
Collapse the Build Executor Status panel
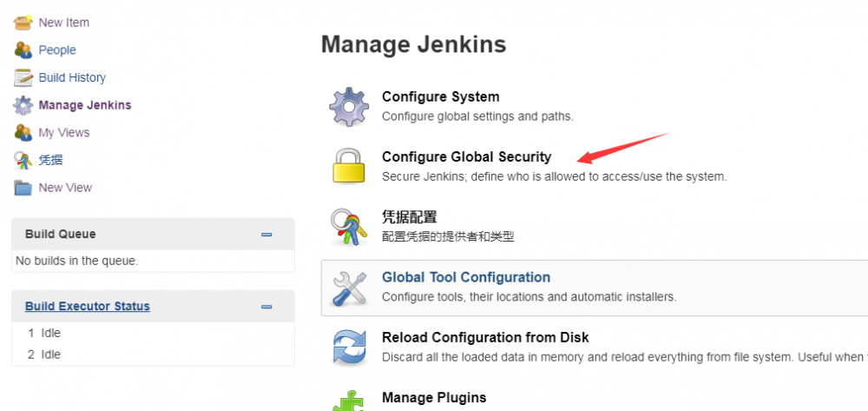tap(266, 307)
